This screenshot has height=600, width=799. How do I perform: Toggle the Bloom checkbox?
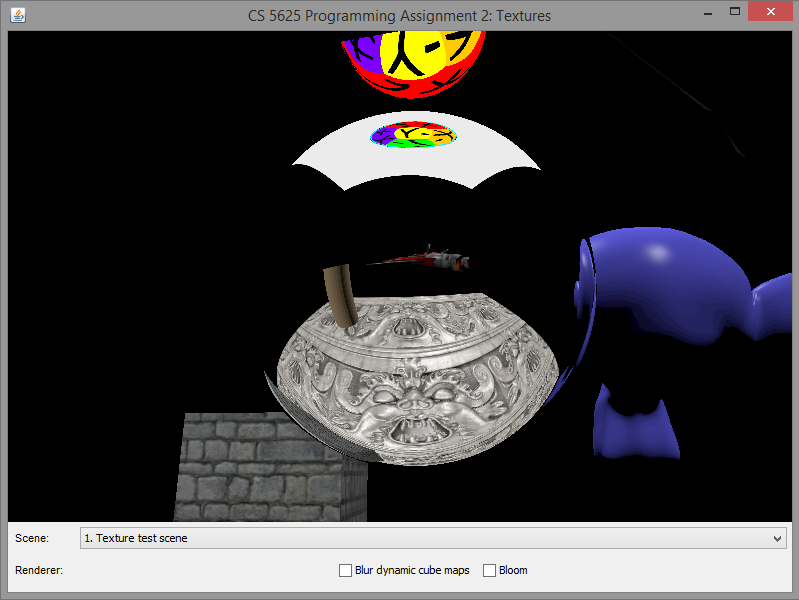tap(490, 570)
